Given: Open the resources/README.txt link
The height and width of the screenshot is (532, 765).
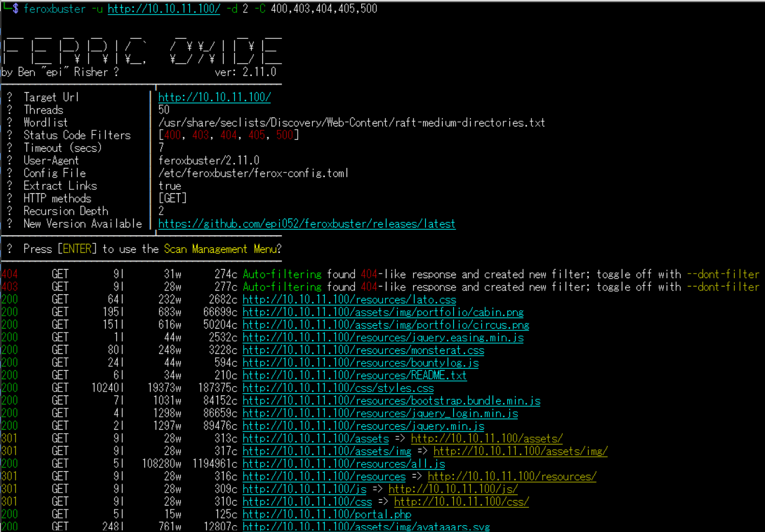Looking at the screenshot, I should [x=354, y=375].
